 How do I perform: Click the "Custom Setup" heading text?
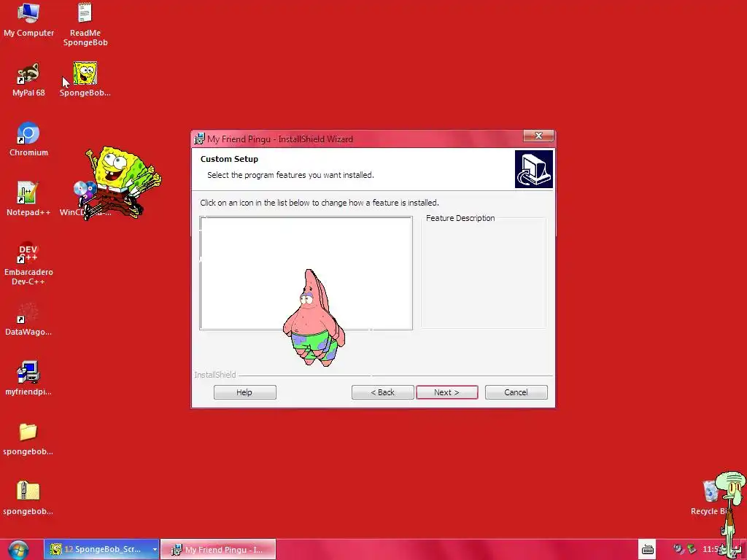click(229, 159)
